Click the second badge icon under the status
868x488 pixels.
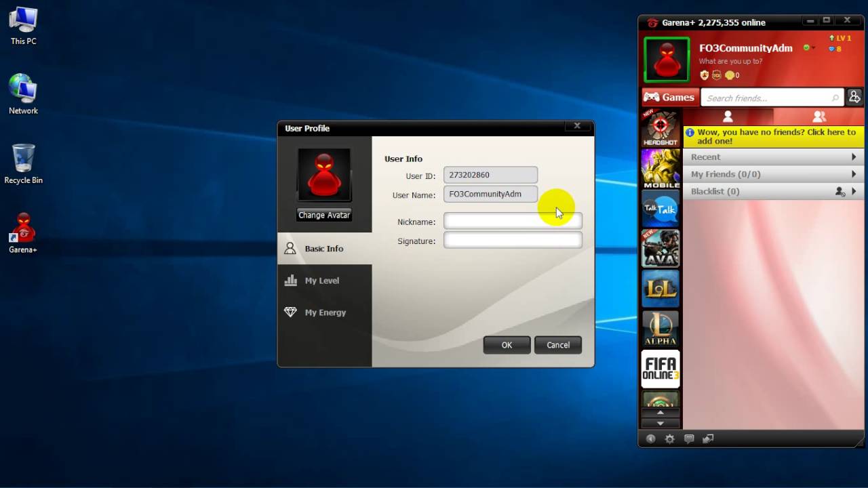[x=717, y=75]
